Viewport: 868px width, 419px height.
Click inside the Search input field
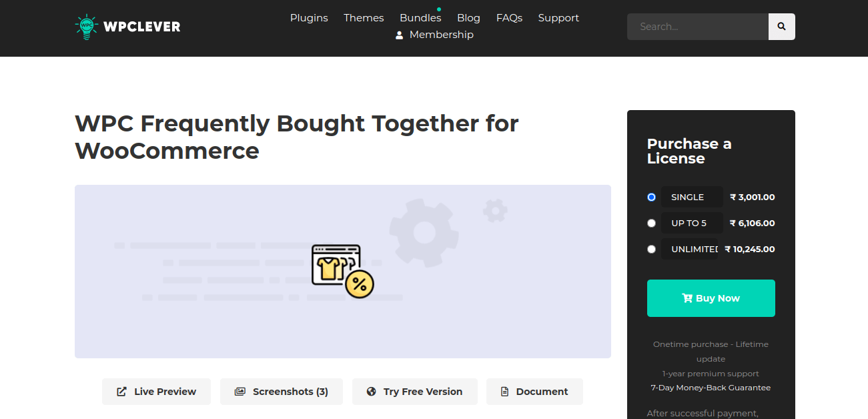(x=697, y=26)
